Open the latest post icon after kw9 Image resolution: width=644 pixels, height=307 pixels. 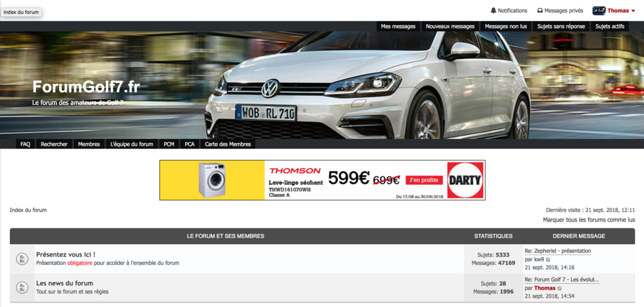point(548,260)
